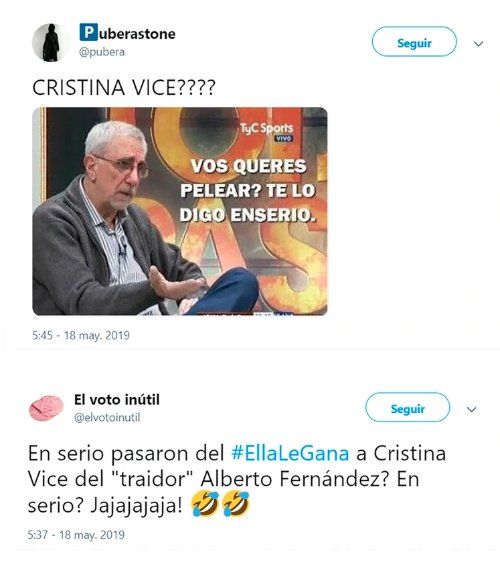Open the @elvotoinutil handle
The image size is (500, 569).
click(x=107, y=418)
